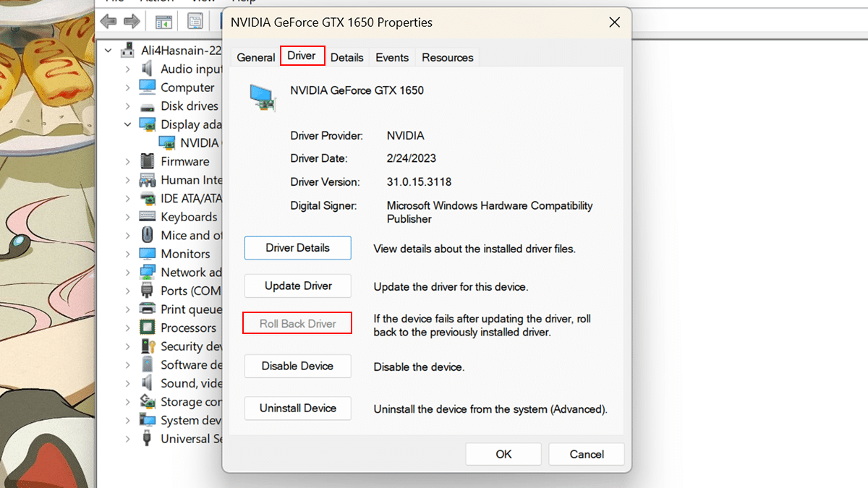Click the Update Driver button
Image resolution: width=868 pixels, height=488 pixels.
(298, 286)
